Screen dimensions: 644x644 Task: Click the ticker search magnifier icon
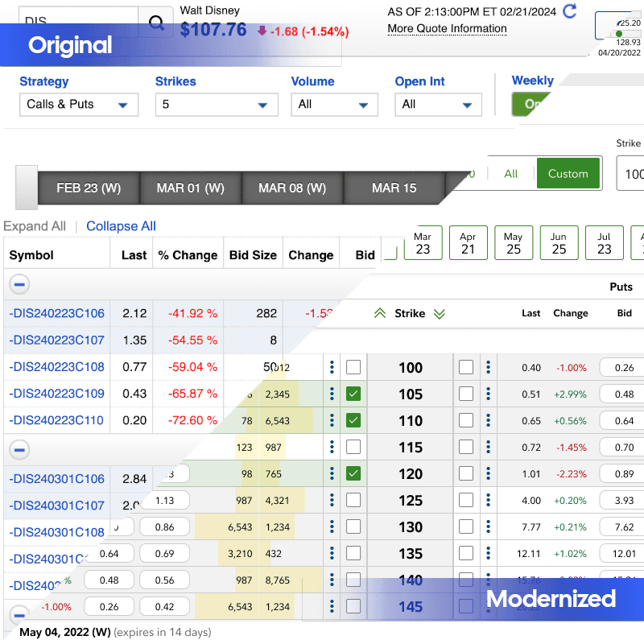[x=156, y=22]
